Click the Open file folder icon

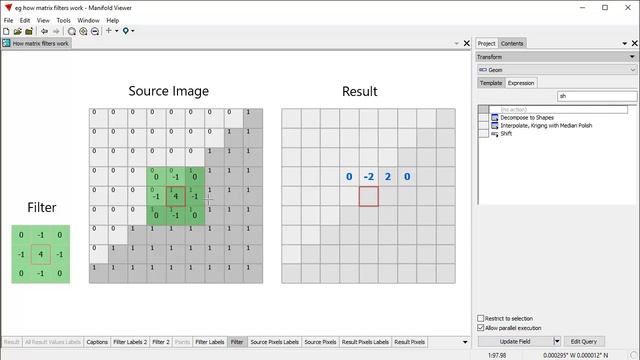coord(18,31)
